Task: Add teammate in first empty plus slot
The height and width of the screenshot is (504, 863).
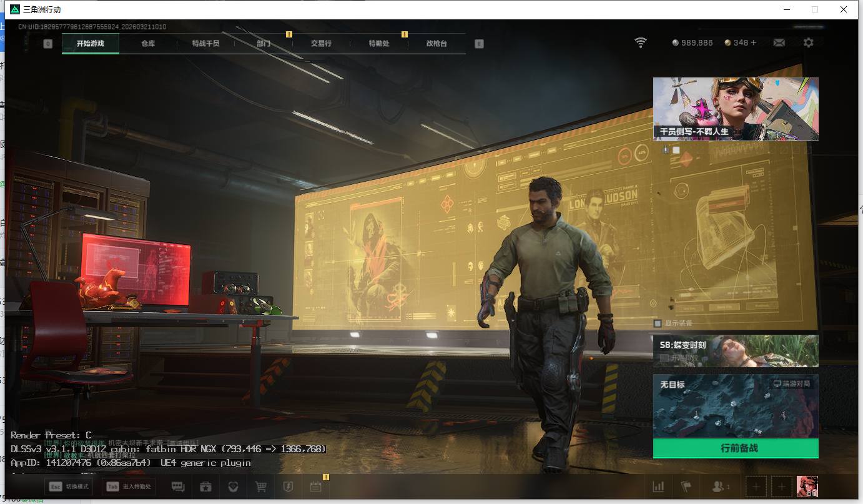Action: tap(756, 487)
